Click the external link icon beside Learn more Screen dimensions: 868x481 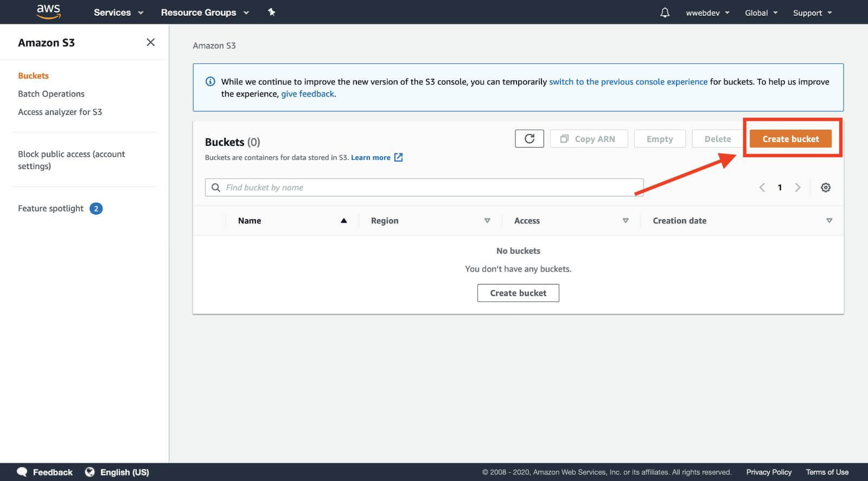coord(398,157)
